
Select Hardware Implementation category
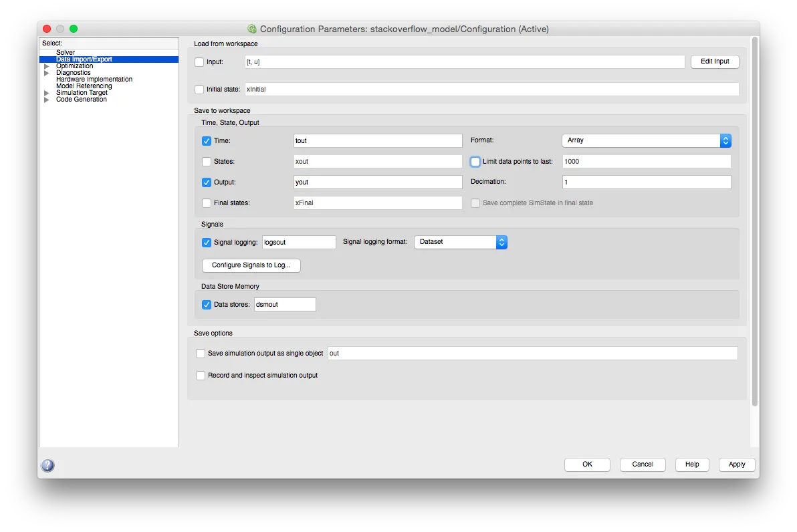tap(94, 80)
